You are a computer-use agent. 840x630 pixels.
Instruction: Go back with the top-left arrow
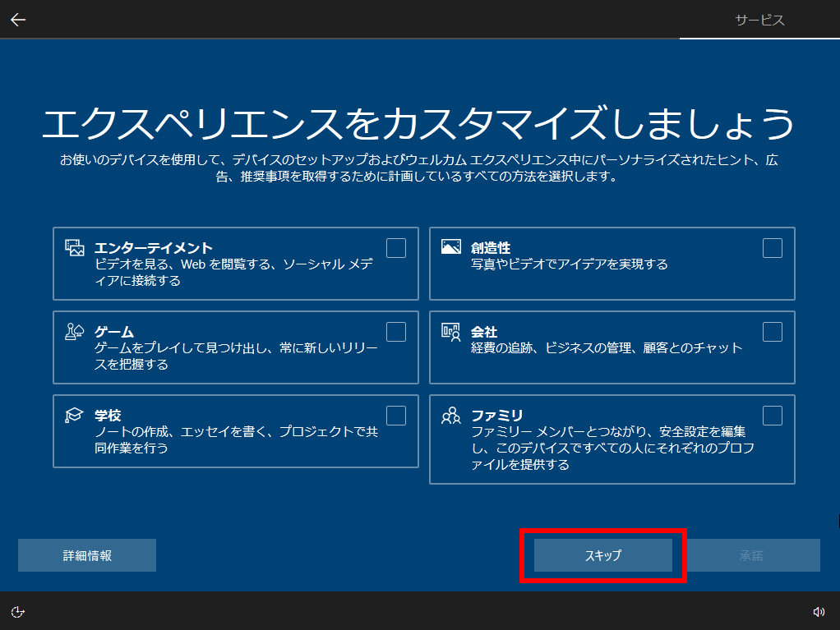coord(18,20)
